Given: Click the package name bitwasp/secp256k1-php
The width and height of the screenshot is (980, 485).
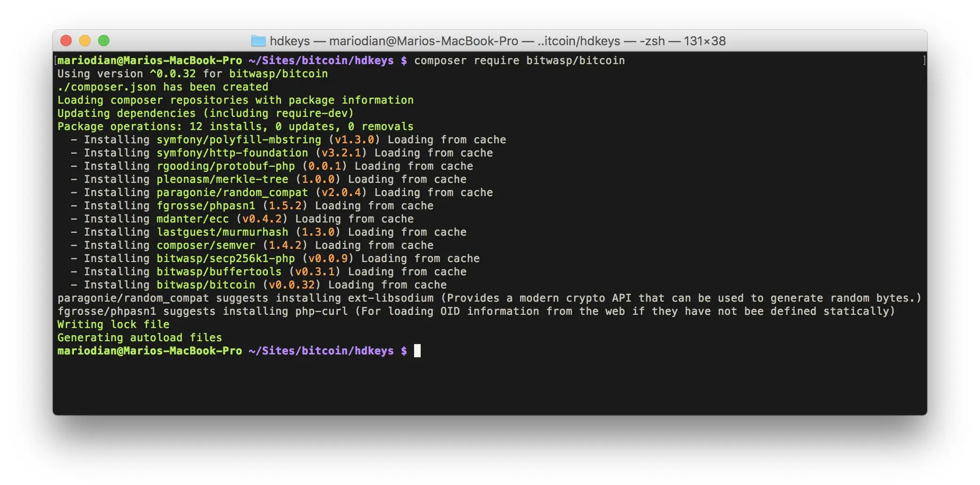Looking at the screenshot, I should [225, 258].
